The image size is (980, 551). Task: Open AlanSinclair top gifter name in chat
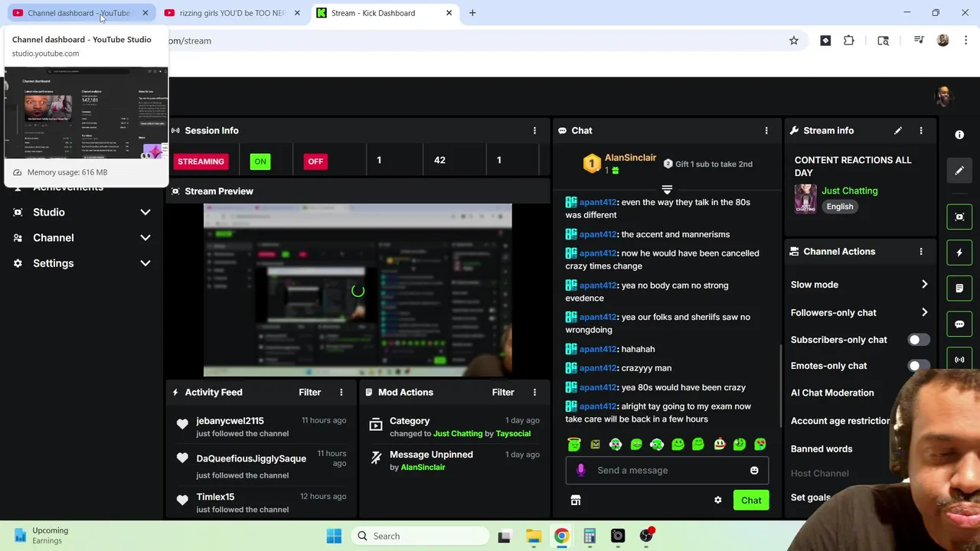[x=630, y=158]
